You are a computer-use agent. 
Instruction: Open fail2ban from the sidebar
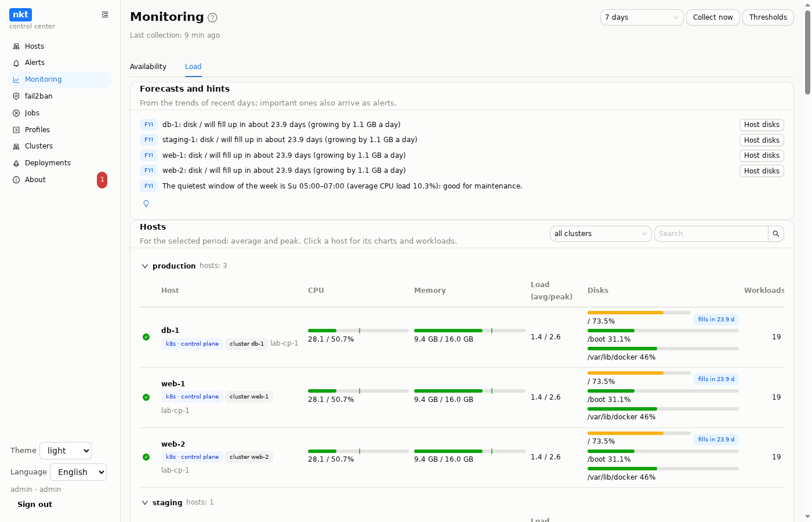pos(60,96)
